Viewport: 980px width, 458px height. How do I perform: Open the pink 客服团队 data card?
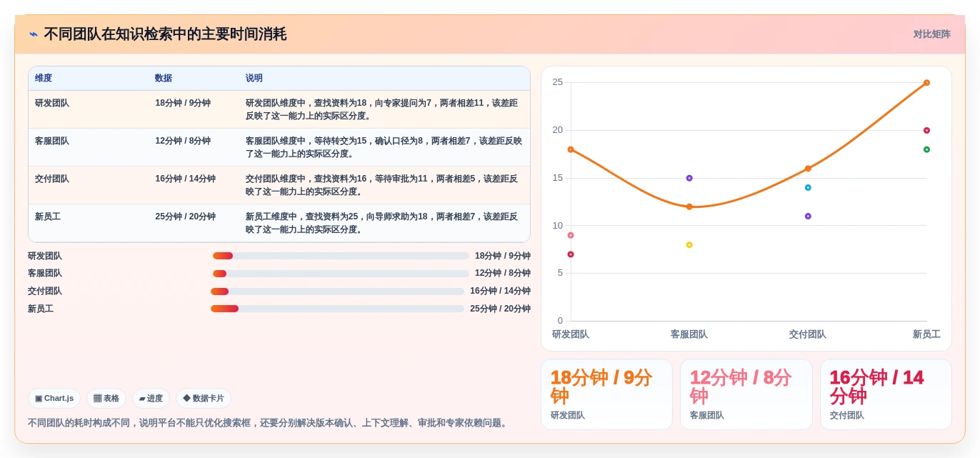click(746, 394)
